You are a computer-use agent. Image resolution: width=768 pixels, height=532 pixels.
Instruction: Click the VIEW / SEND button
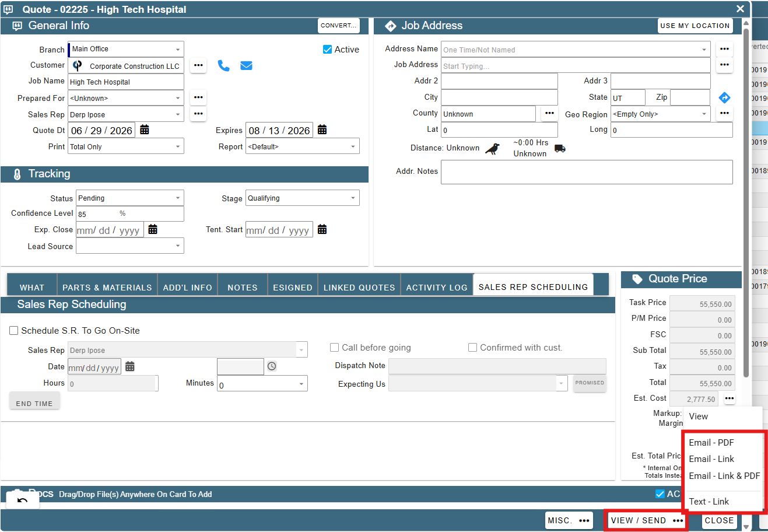coord(647,520)
